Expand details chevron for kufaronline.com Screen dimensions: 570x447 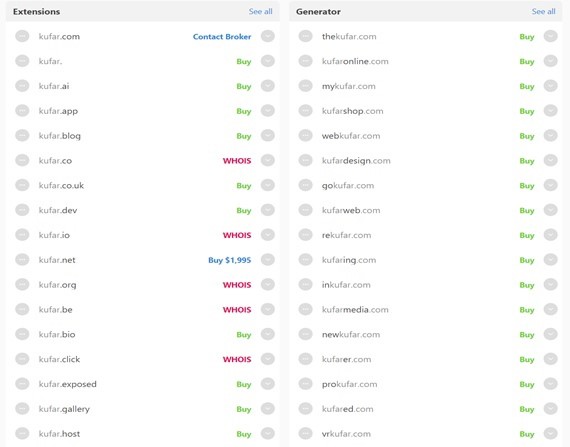tap(551, 61)
